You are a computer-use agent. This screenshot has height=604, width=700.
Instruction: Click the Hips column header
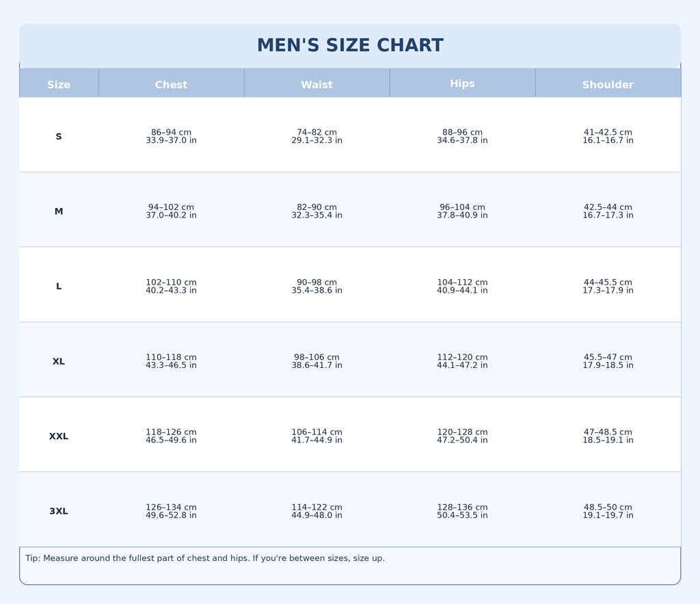(462, 83)
